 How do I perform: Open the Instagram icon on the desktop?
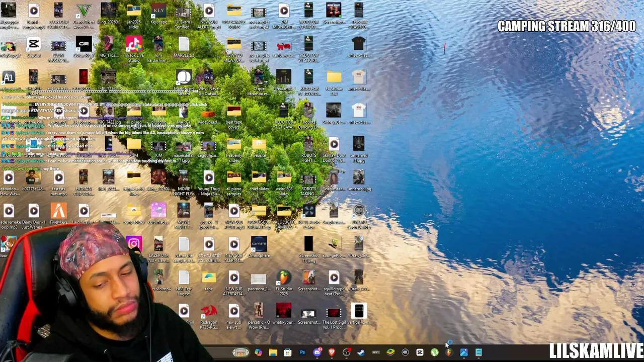click(x=133, y=244)
